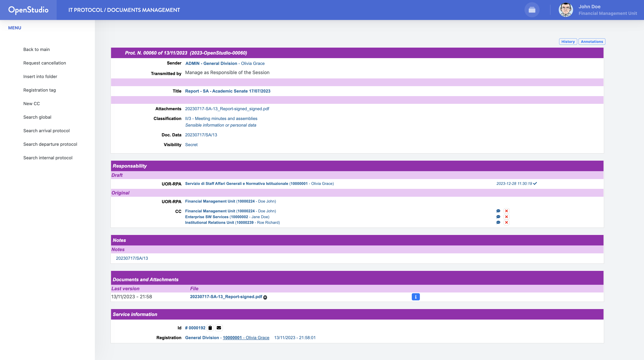644x360 pixels.
Task: Remove Enterprise SW Services from CC
Action: coord(506,217)
